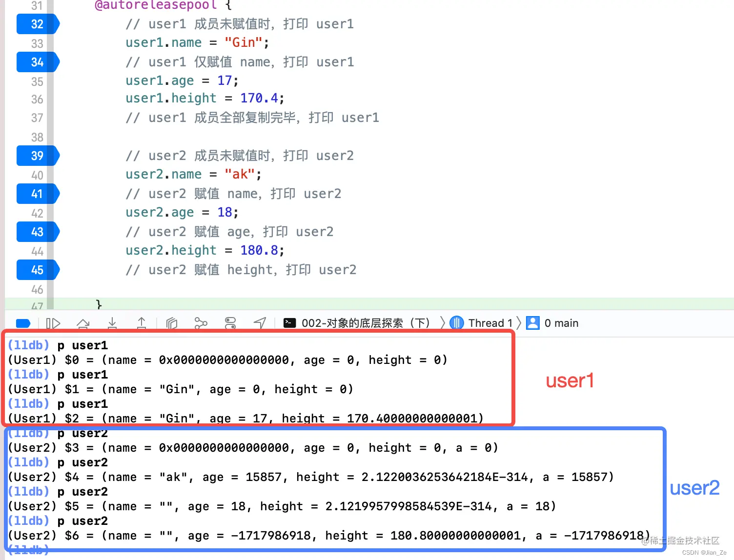Image resolution: width=734 pixels, height=560 pixels.
Task: Click the first 'p user1' command
Action: (82, 345)
